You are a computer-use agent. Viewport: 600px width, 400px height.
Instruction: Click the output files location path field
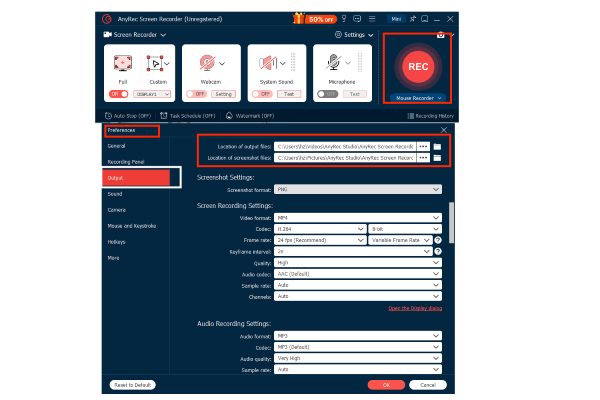[345, 147]
